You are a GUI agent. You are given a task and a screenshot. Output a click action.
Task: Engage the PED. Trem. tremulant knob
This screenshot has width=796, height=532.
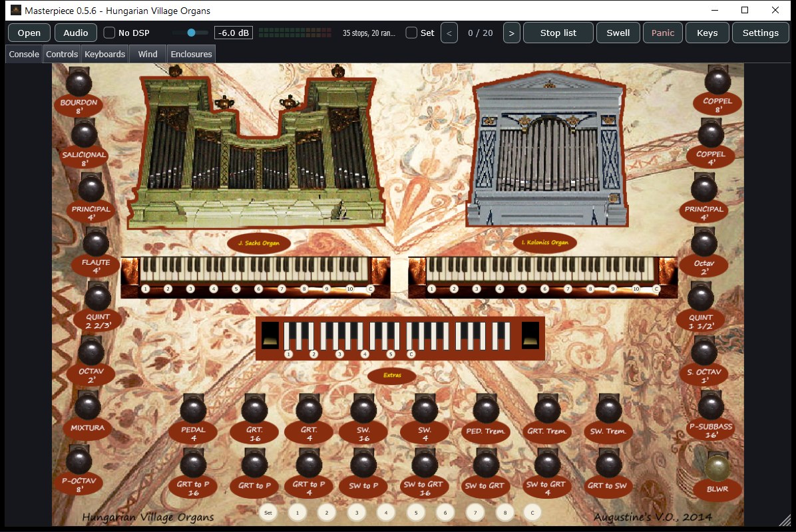coord(486,410)
